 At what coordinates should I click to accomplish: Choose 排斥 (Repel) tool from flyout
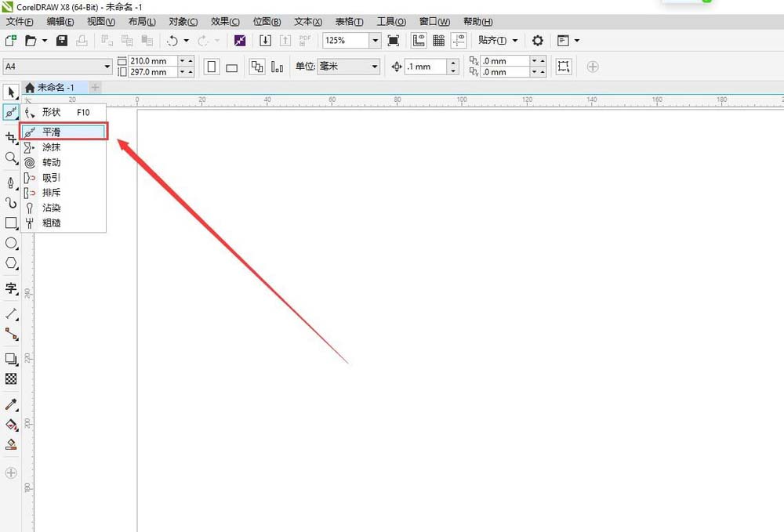pyautogui.click(x=63, y=192)
